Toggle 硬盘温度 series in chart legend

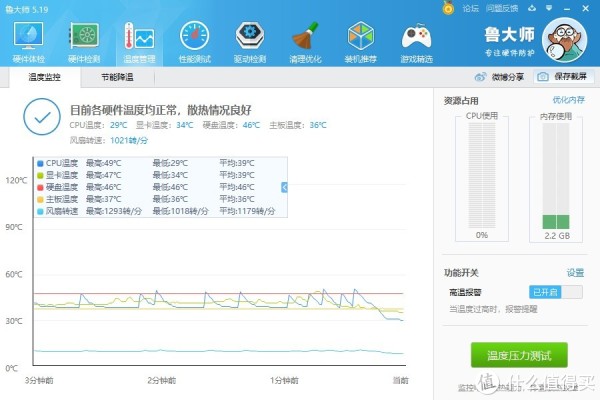40,187
